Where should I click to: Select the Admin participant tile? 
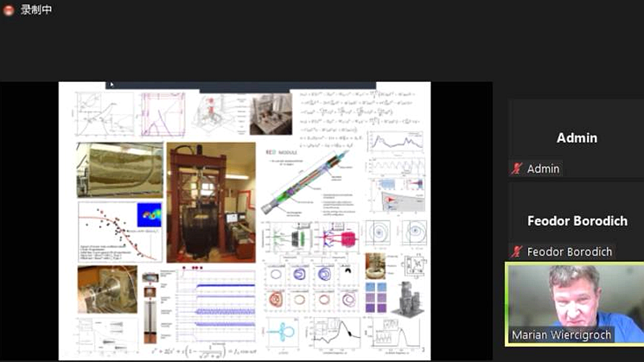pos(576,138)
